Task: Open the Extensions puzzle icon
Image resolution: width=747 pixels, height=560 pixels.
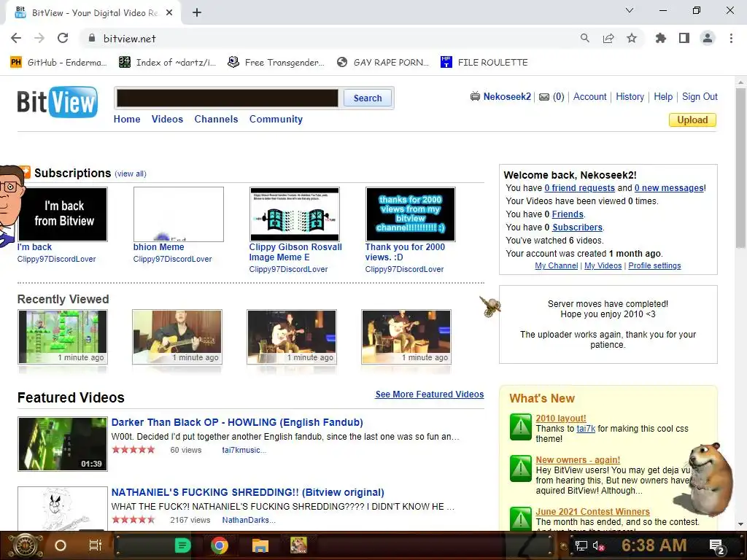Action: click(661, 39)
